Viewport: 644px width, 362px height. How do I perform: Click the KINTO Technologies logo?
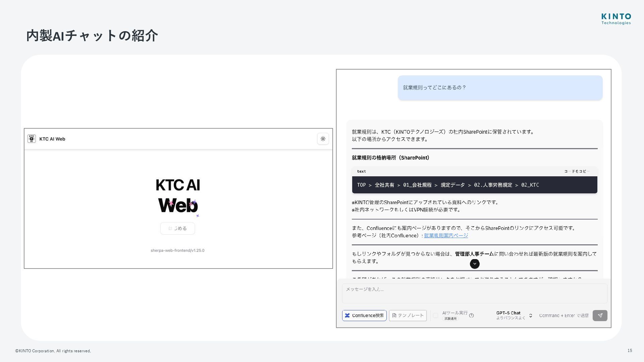[616, 19]
